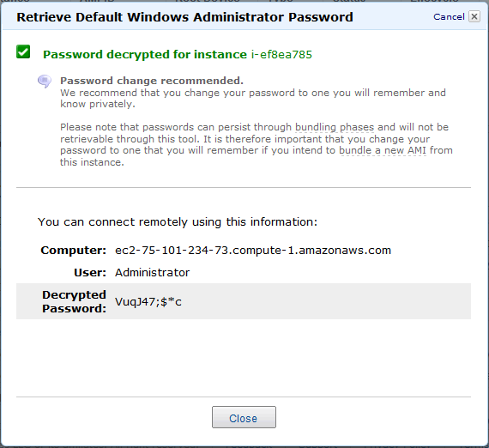
Task: Open the 'bundling phases' glossary term
Action: (x=335, y=127)
